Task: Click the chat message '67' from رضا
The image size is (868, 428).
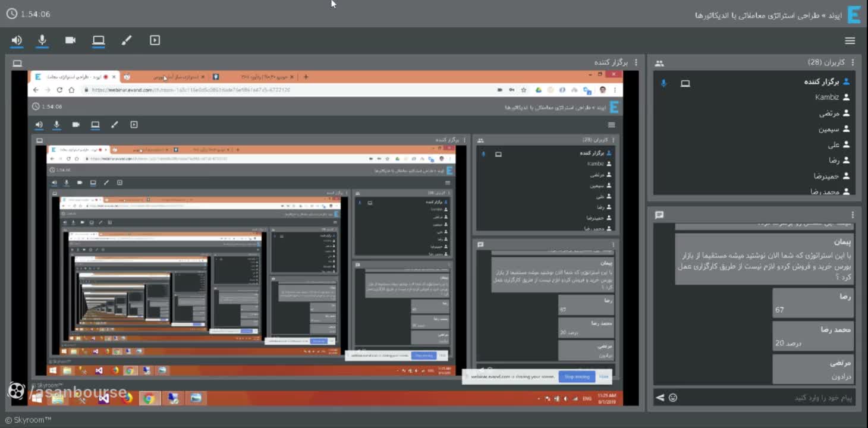Action: pos(813,303)
